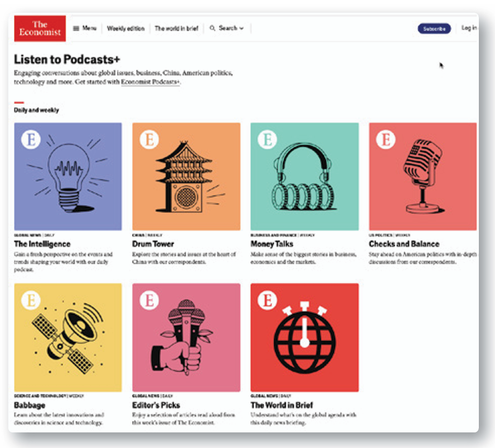The width and height of the screenshot is (495, 448).
Task: Select the Money Talks headphones artwork
Action: (x=304, y=177)
